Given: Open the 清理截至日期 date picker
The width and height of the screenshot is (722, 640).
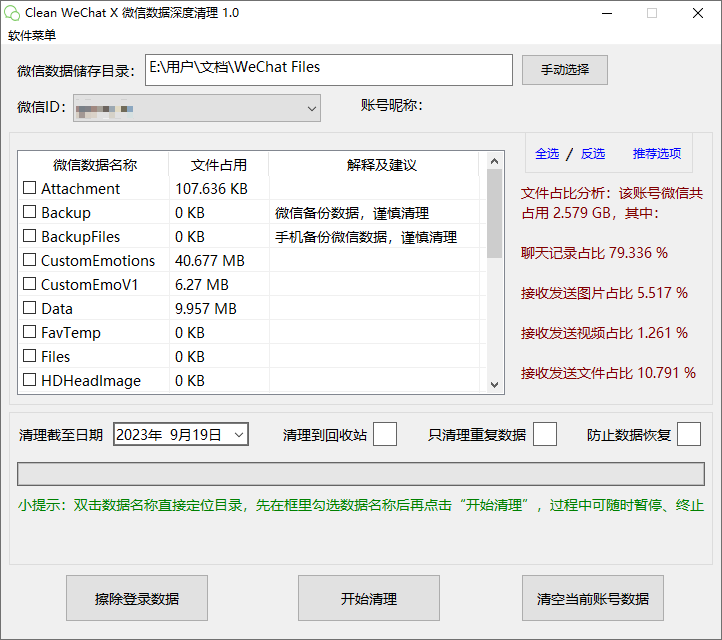Looking at the screenshot, I should point(239,434).
